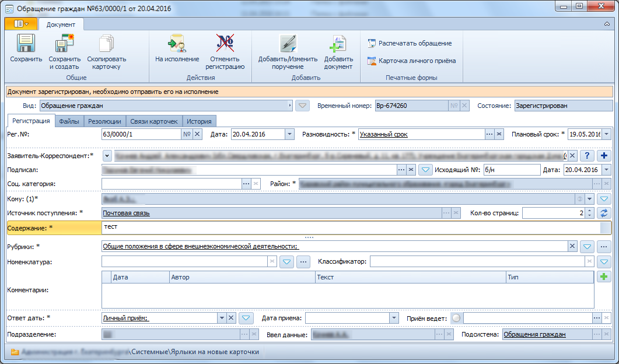Open Плановый срок date dropdown
The height and width of the screenshot is (364, 619).
606,134
